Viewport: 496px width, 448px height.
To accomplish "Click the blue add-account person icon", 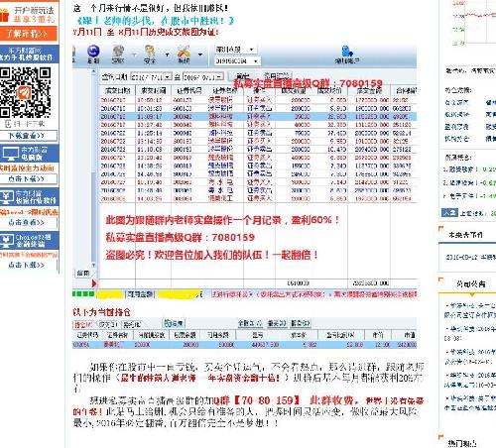I will coord(347,52).
